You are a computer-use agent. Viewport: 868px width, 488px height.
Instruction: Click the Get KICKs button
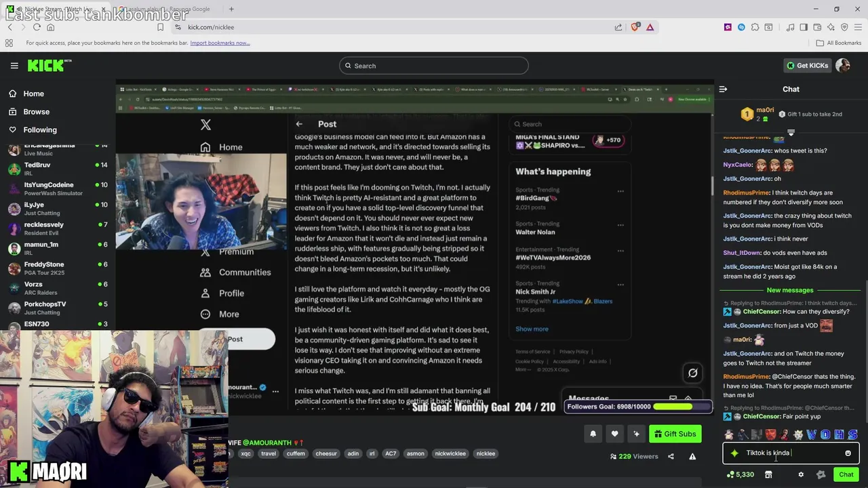(x=807, y=66)
